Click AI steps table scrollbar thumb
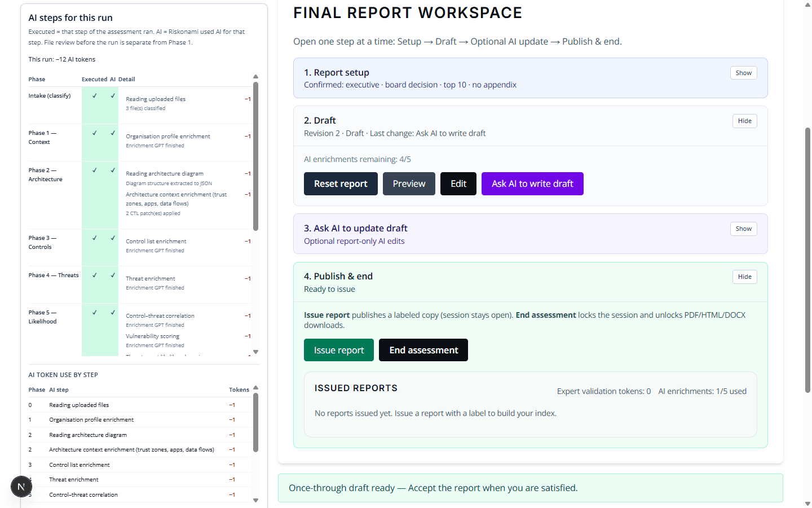The image size is (812, 508). 256,156
